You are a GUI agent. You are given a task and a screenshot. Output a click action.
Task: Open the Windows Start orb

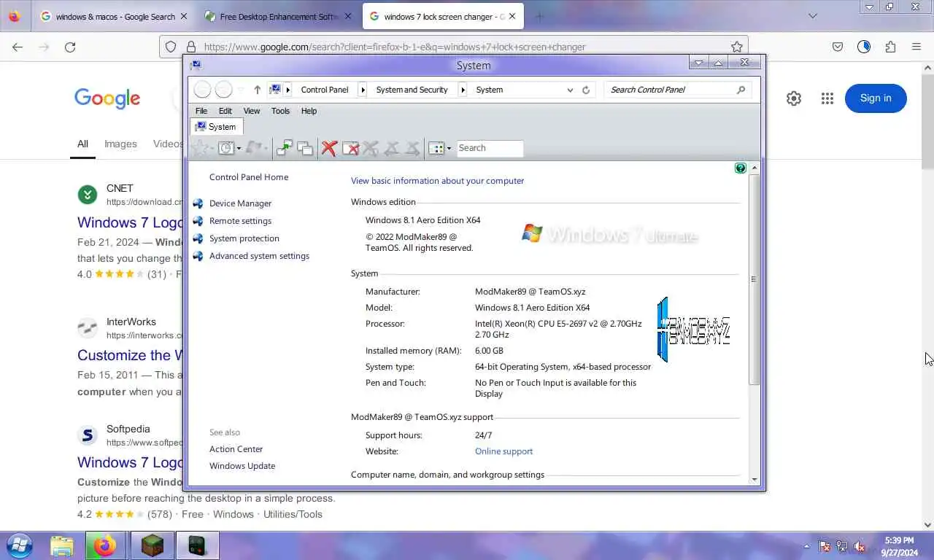click(x=19, y=545)
